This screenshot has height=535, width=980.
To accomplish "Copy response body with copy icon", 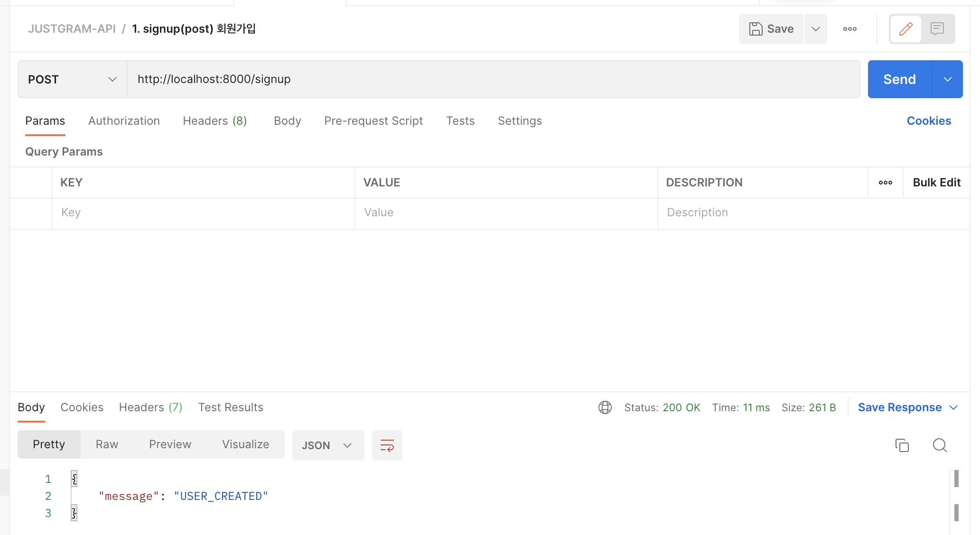I will 902,445.
